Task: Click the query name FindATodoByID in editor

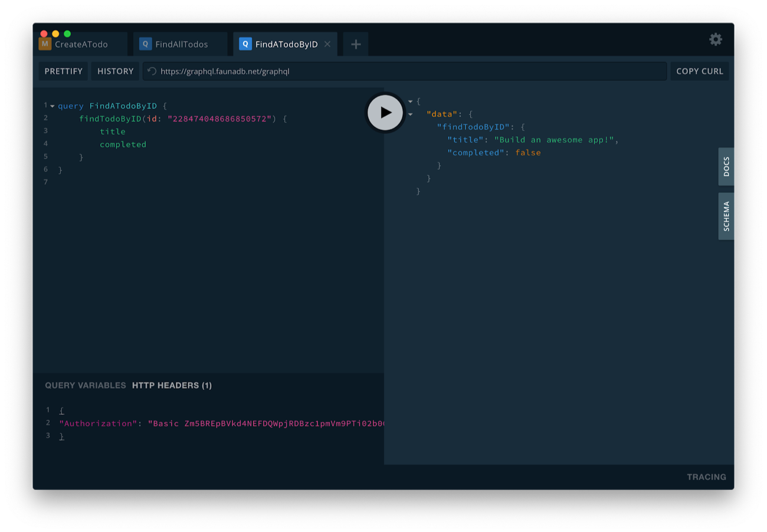Action: [123, 106]
